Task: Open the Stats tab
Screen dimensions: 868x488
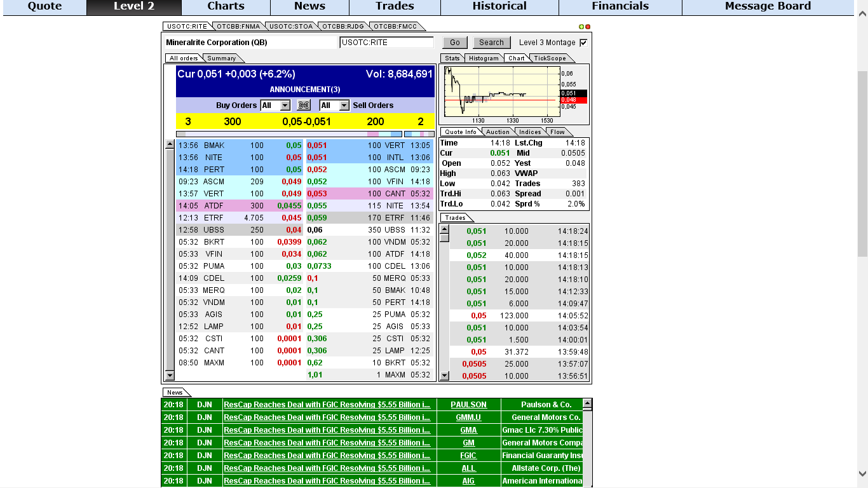Action: pos(452,58)
